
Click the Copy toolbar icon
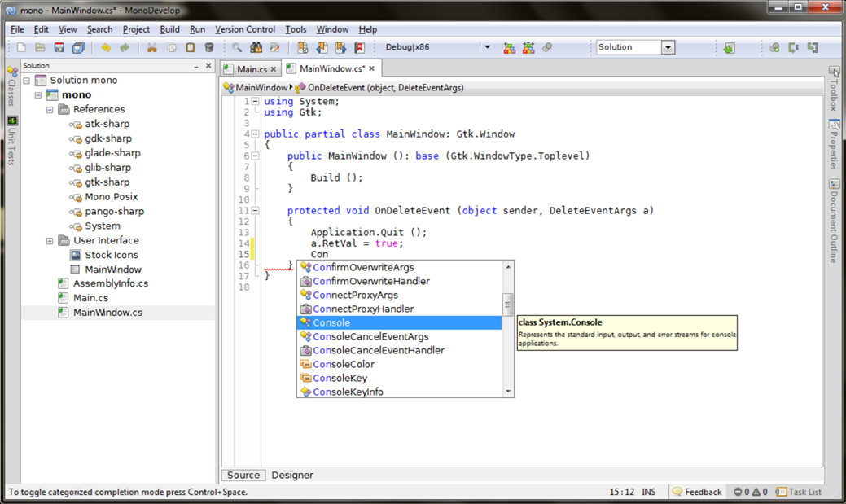tap(172, 47)
